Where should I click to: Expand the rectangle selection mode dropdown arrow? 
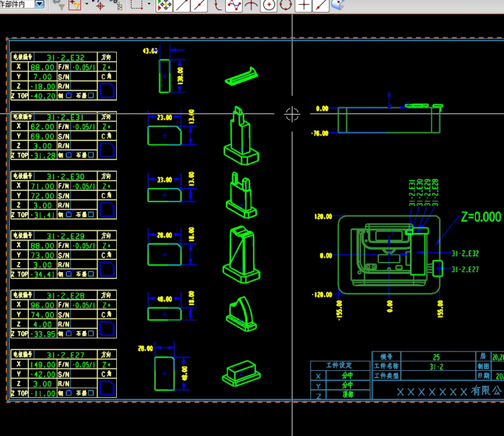point(149,5)
